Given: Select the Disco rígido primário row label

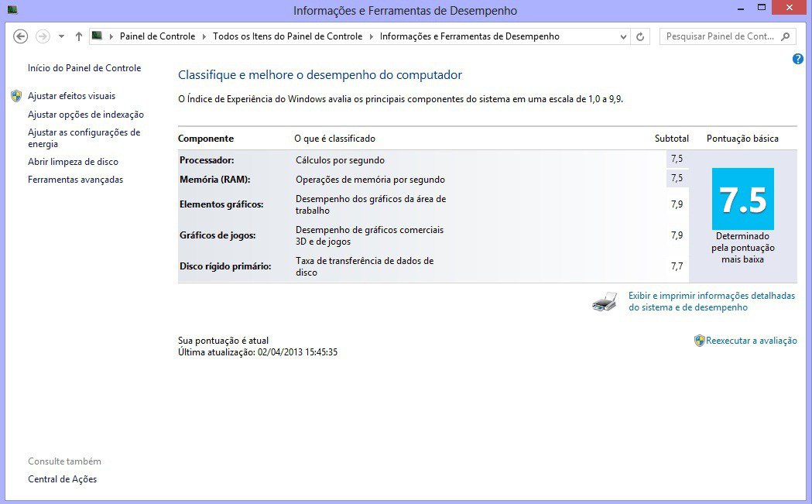Looking at the screenshot, I should tap(225, 266).
